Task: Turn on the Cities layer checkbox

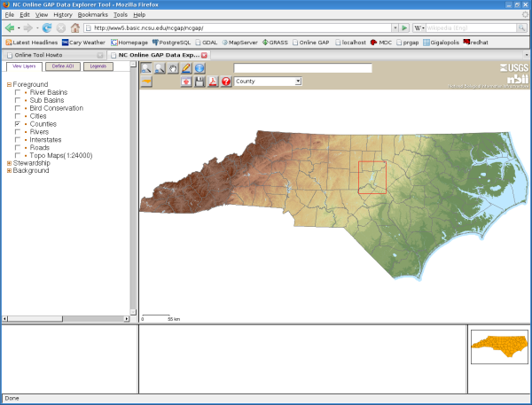Action: pyautogui.click(x=18, y=116)
